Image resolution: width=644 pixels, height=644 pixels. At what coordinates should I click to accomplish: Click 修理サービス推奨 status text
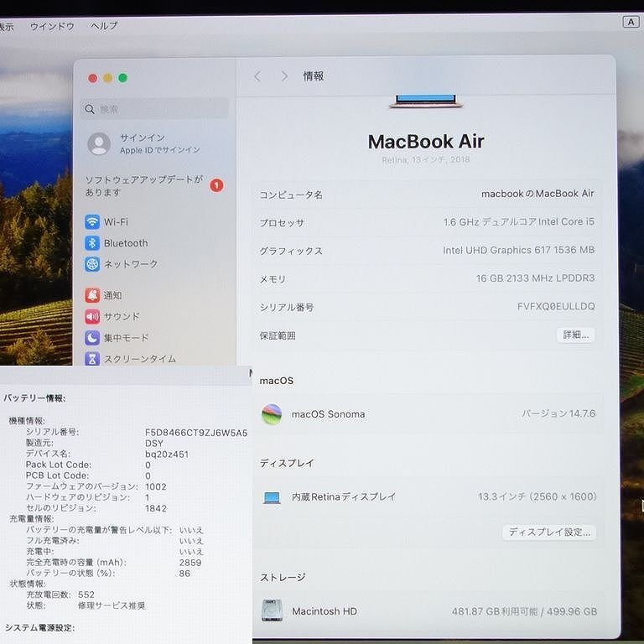[112, 605]
